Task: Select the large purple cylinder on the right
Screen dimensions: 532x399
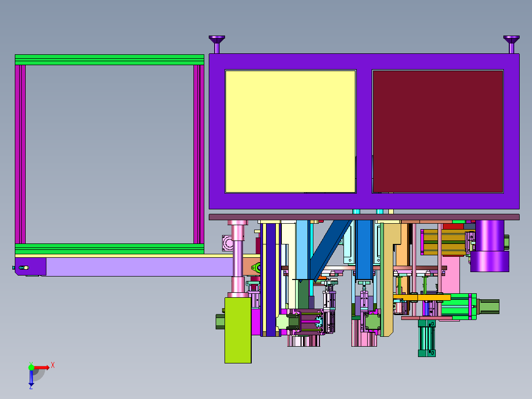Action: coord(490,246)
